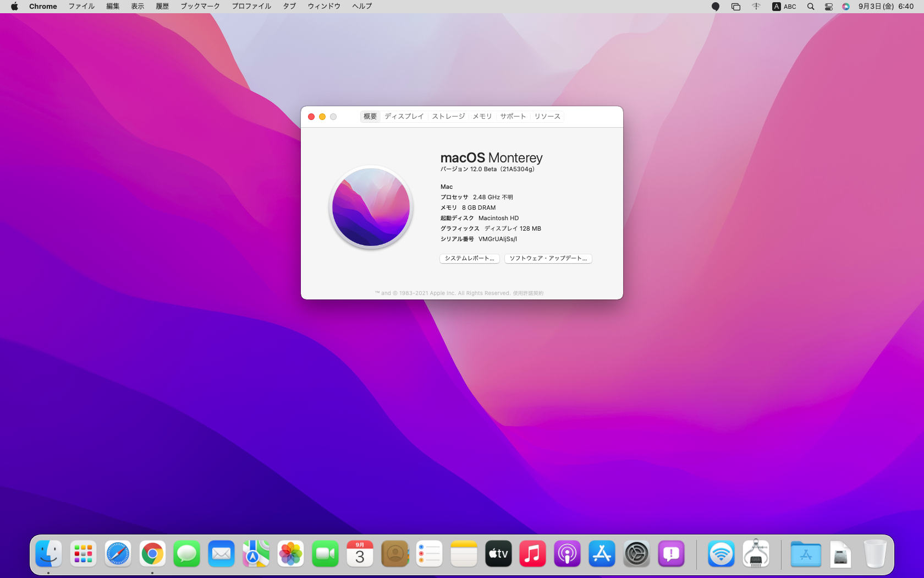Open Music app in the Dock
The width and height of the screenshot is (924, 578).
[x=533, y=554]
